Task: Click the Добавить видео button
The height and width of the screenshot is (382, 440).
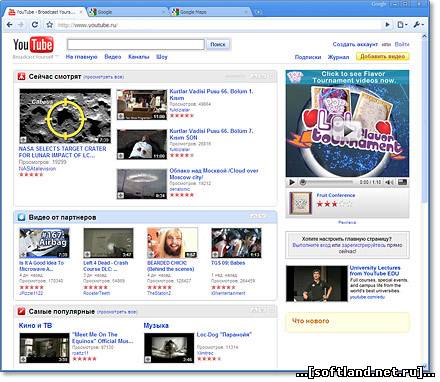Action: [383, 57]
